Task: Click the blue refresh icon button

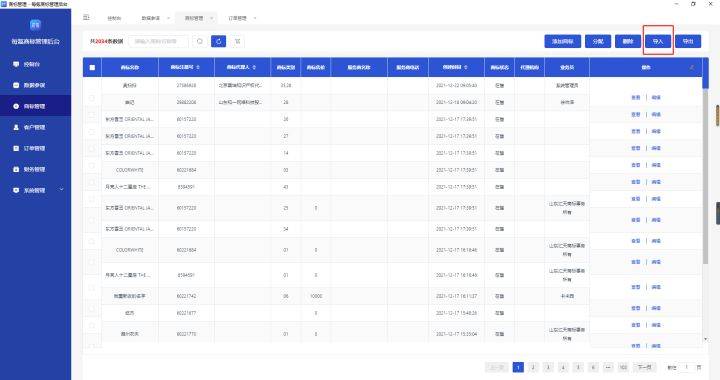Action: [219, 41]
